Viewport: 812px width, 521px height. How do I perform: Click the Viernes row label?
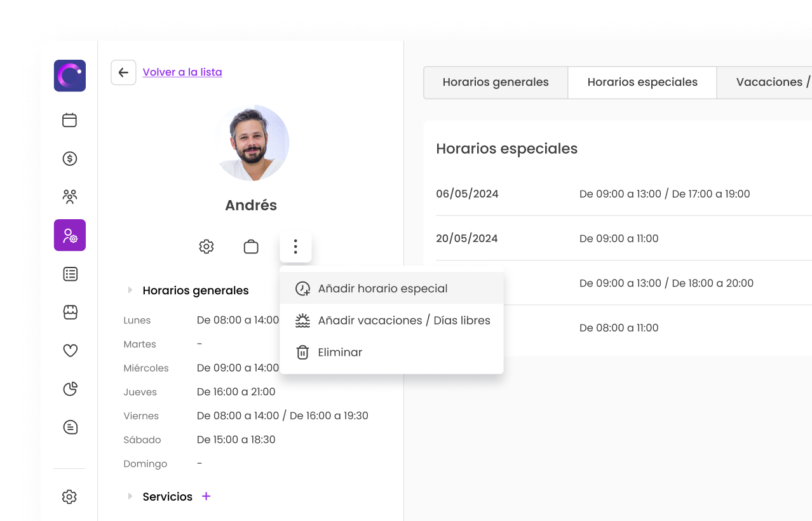pos(141,416)
